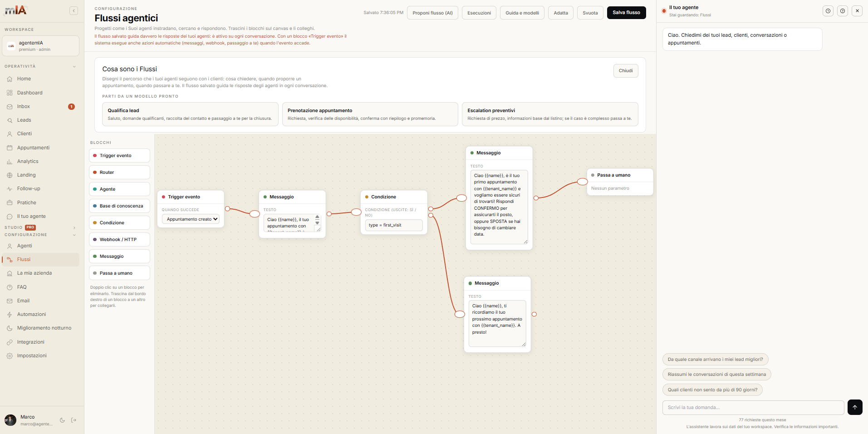Viewport: 868px width, 434px height.
Task: Click the output port of Trigger evento node
Action: 227,209
